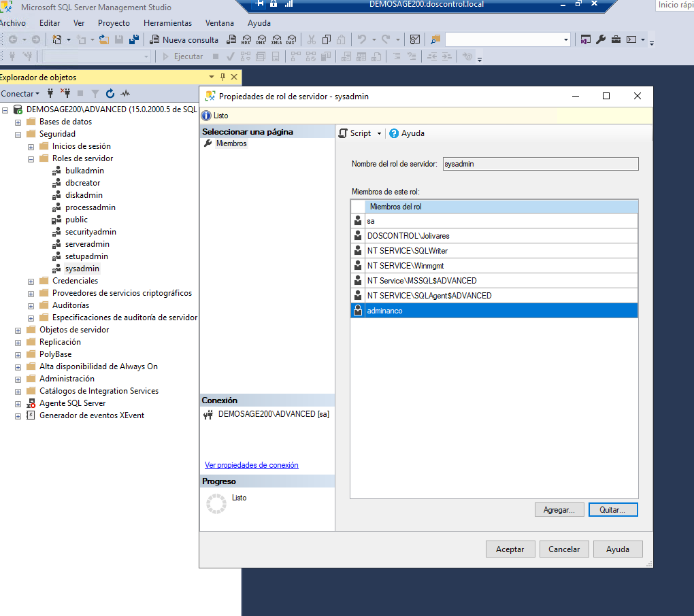This screenshot has width=694, height=616.
Task: Click the find in files folder icon
Action: [x=435, y=40]
